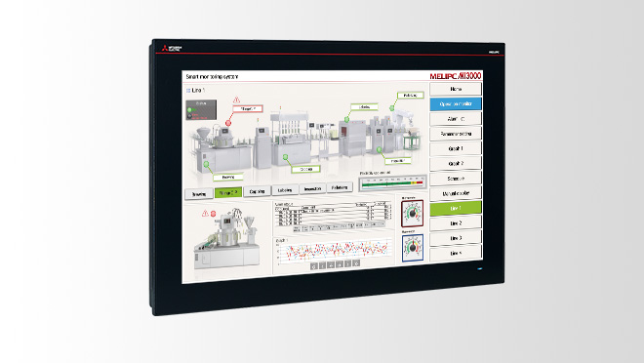Switch to the Capping process tab
This screenshot has height=363, width=644.
coord(257,191)
